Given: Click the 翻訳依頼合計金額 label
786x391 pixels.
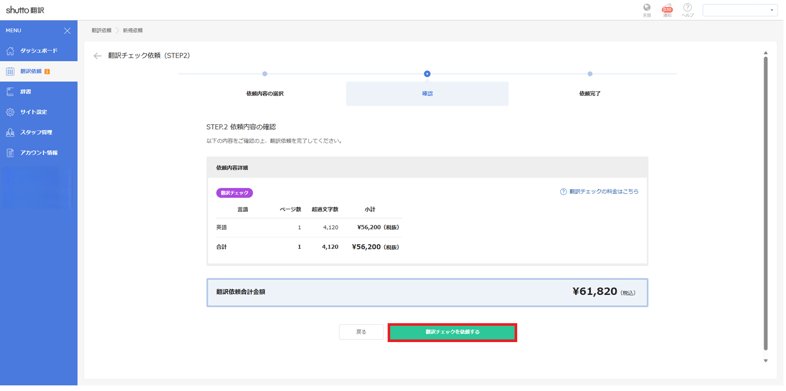Looking at the screenshot, I should pos(241,291).
